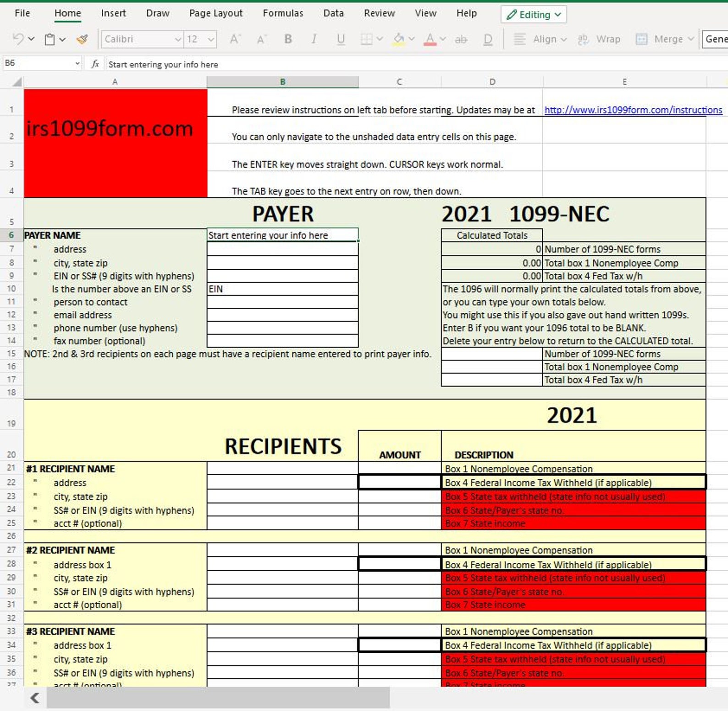The width and height of the screenshot is (728, 711).
Task: Click #2 recipient Box 4 amount cell
Action: 400,564
